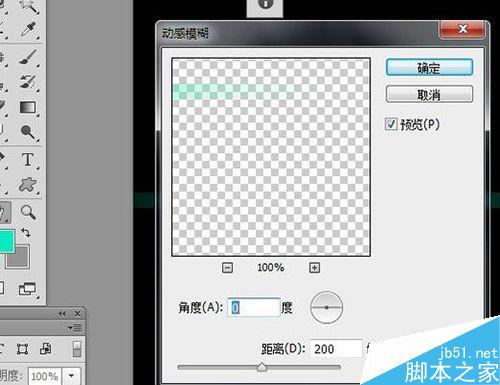
Task: Click 确定 to confirm motion blur
Action: point(429,68)
